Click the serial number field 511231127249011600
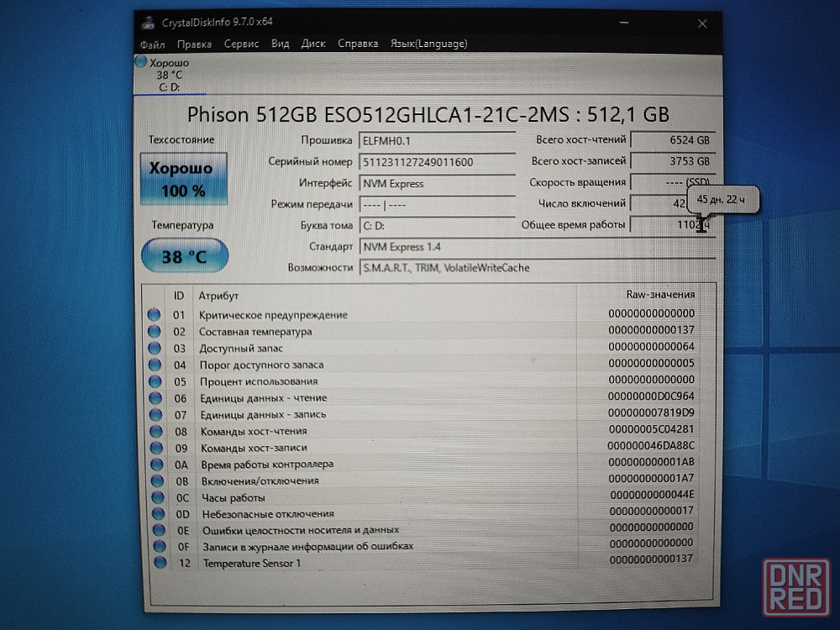 tap(437, 162)
